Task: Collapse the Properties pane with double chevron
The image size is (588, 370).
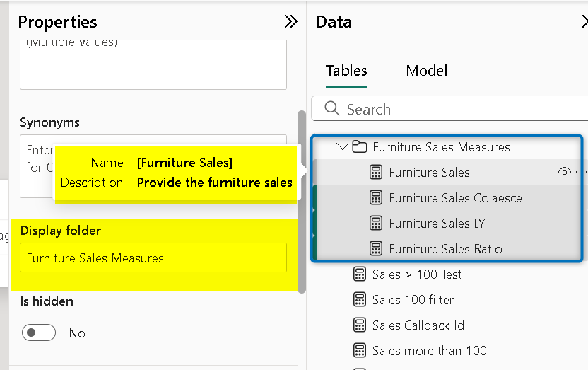Action: pos(290,22)
